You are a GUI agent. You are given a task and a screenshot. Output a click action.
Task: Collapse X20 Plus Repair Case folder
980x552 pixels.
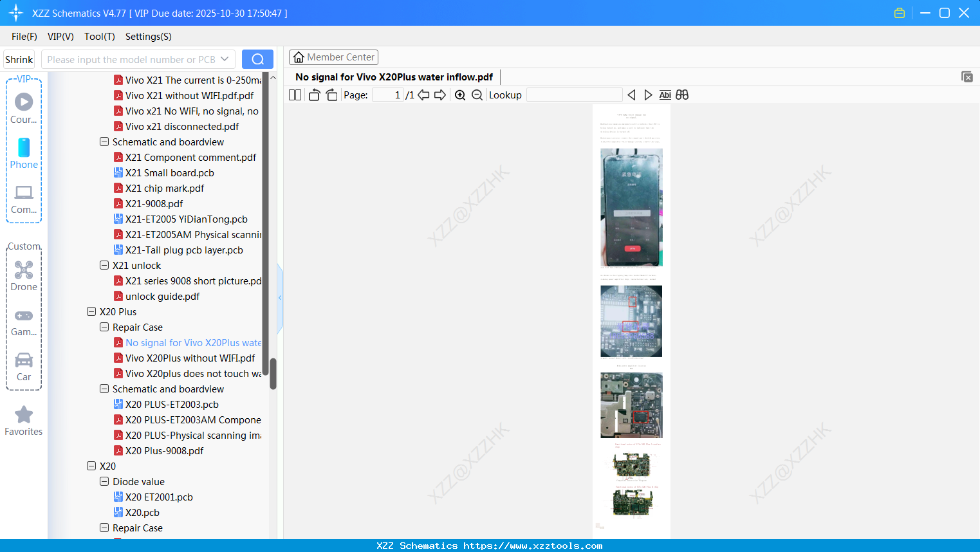104,327
